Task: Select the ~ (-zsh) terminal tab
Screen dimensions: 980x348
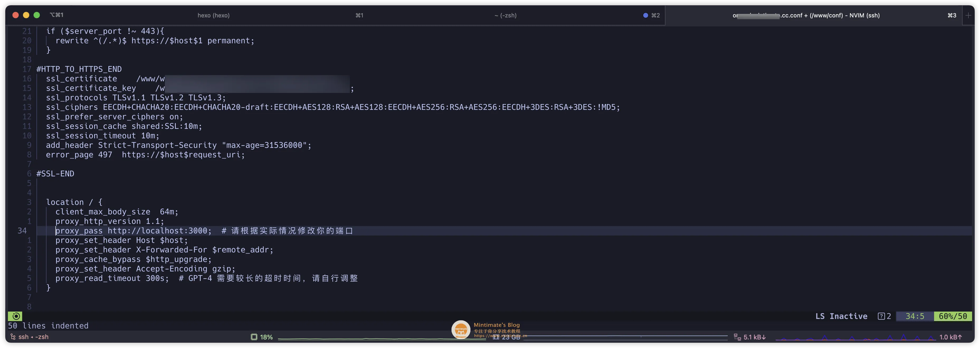Action: [505, 15]
